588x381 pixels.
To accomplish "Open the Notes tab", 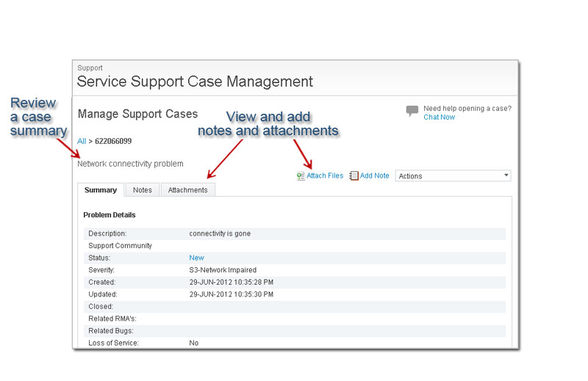I will (x=143, y=190).
